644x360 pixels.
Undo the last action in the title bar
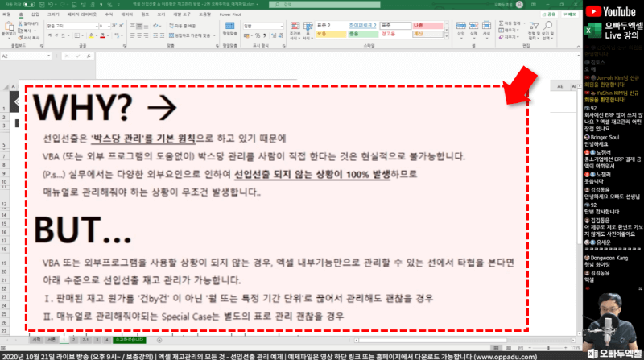point(51,5)
